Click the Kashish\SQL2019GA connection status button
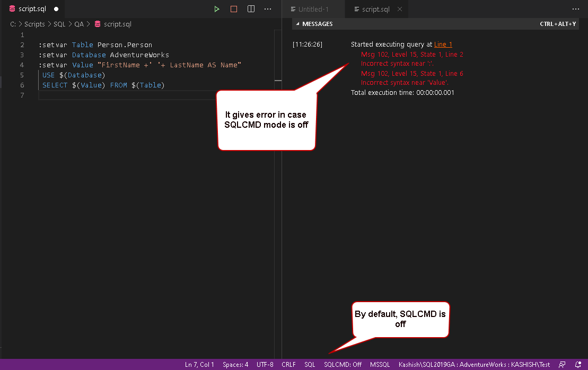Viewport: 588px width, 370px height. tap(474, 364)
